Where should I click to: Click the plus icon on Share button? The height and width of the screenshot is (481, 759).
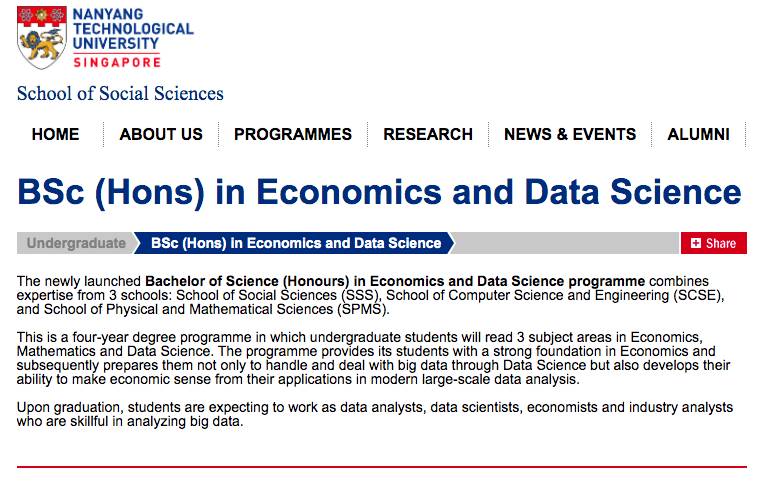(x=696, y=243)
